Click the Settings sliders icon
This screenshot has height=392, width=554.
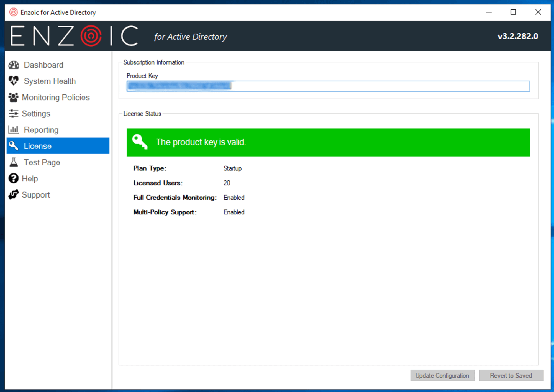[13, 113]
